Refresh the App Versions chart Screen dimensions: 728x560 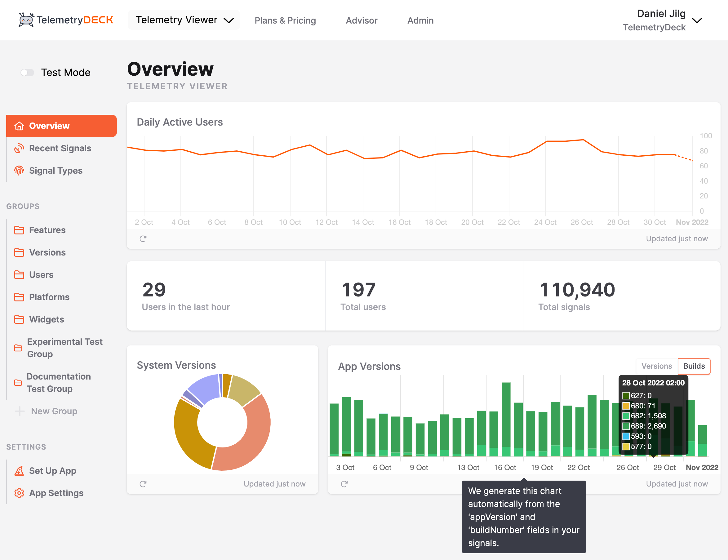(x=344, y=484)
